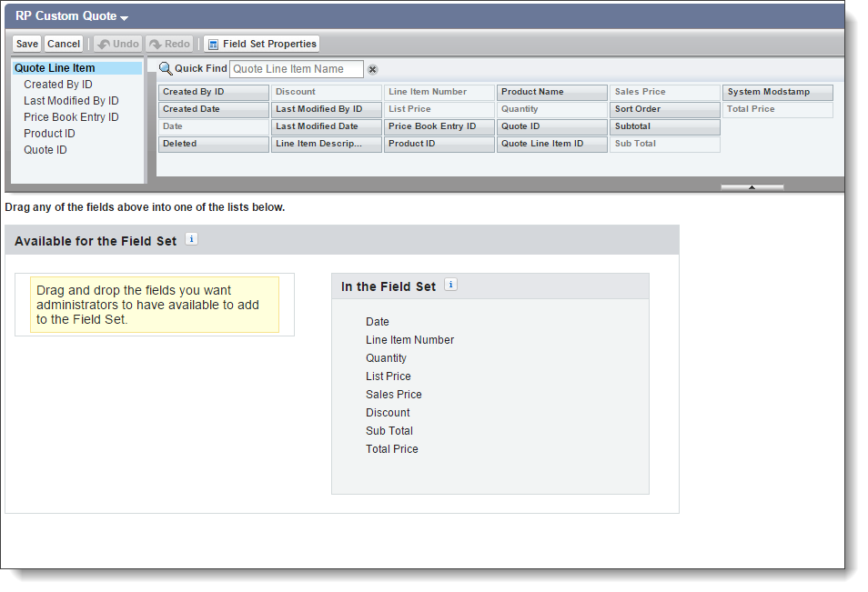The image size is (868, 592).
Task: Select Product ID in the sidebar list
Action: pyautogui.click(x=49, y=134)
